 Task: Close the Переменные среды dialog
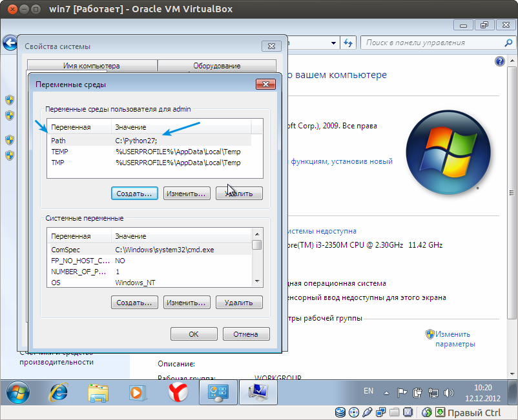click(x=265, y=84)
